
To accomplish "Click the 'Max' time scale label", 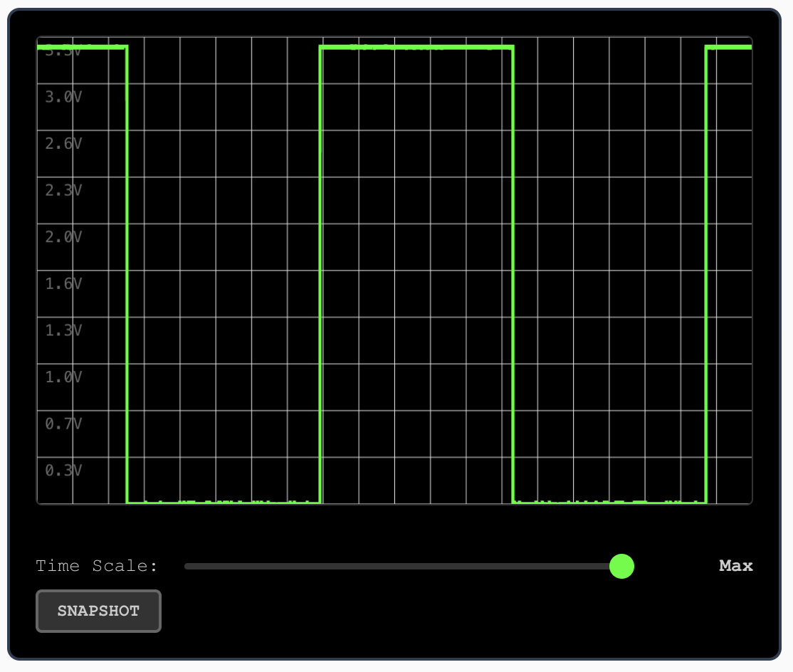I will pyautogui.click(x=736, y=565).
